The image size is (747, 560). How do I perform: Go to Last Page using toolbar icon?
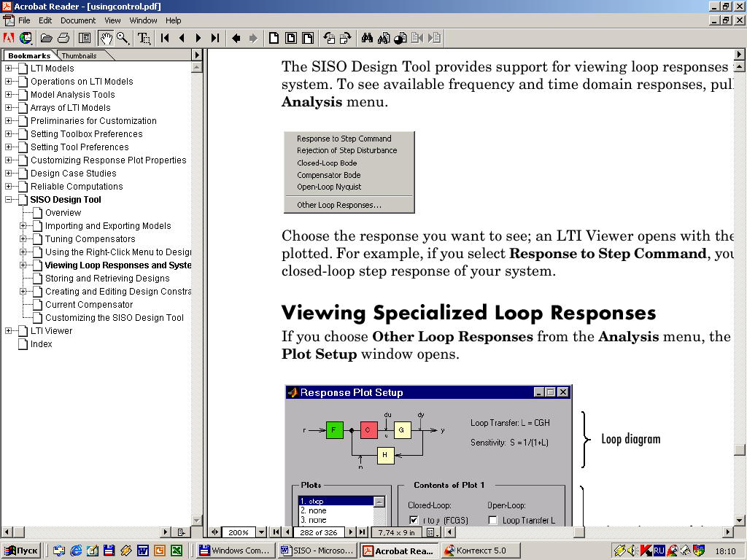click(215, 38)
